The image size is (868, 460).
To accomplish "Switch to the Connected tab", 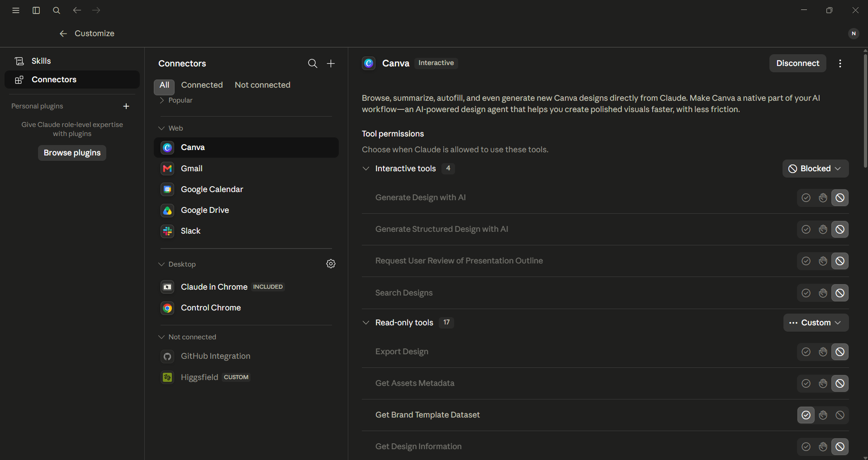I will pyautogui.click(x=202, y=85).
